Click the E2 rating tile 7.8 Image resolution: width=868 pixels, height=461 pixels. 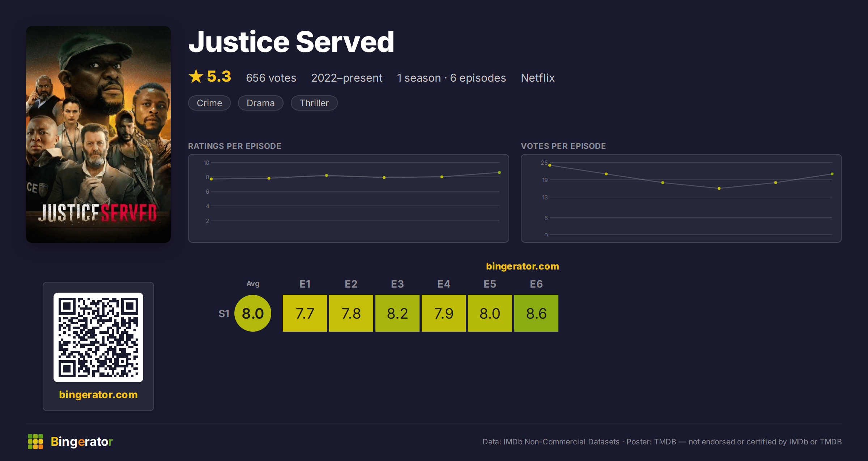click(x=351, y=313)
